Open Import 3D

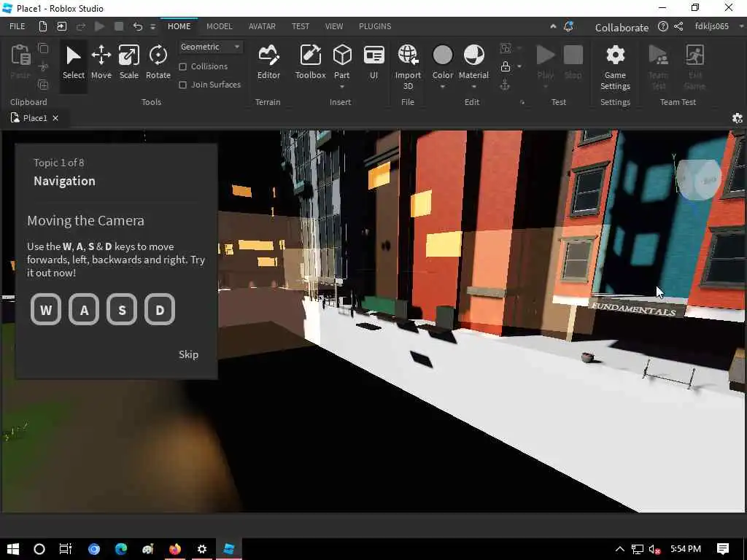[x=408, y=66]
